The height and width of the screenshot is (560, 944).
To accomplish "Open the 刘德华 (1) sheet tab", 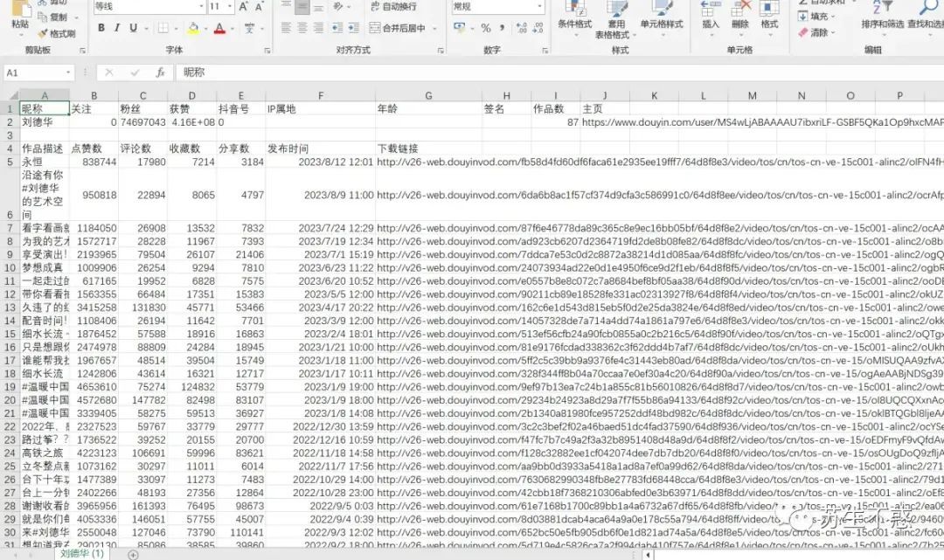I will coord(82,554).
